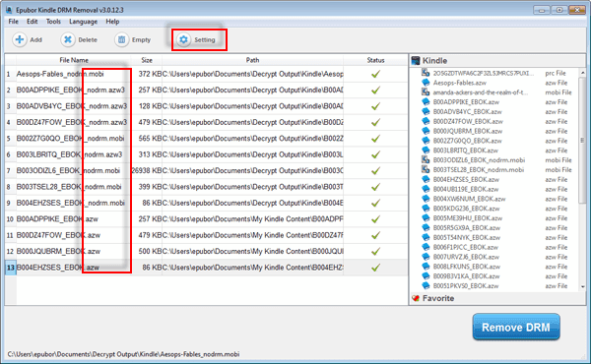The image size is (591, 364).
Task: Open the Tools menu
Action: coord(53,22)
